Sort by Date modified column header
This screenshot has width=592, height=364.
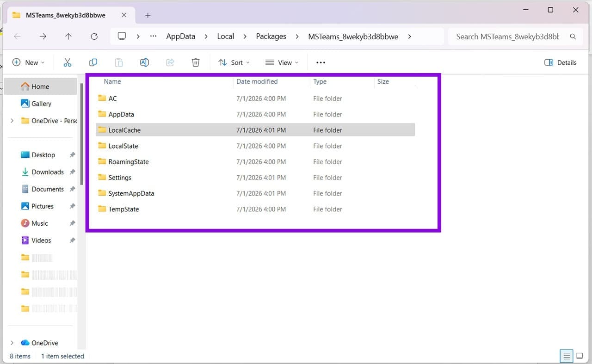coord(257,81)
